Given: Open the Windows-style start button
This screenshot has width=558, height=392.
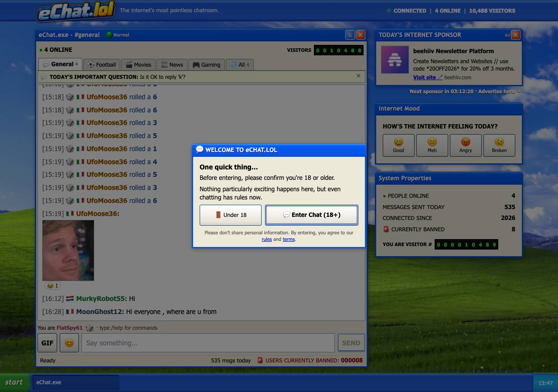Looking at the screenshot, I should pyautogui.click(x=15, y=382).
